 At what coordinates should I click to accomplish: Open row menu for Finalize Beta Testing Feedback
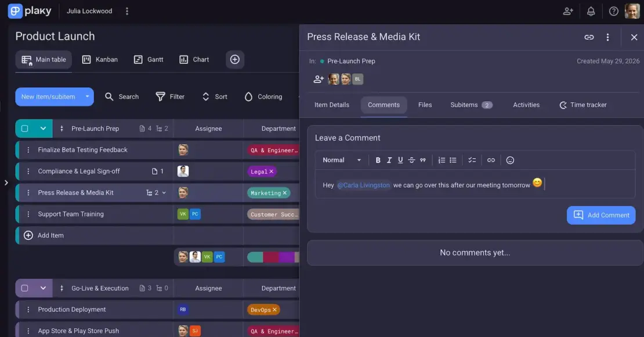pyautogui.click(x=28, y=150)
